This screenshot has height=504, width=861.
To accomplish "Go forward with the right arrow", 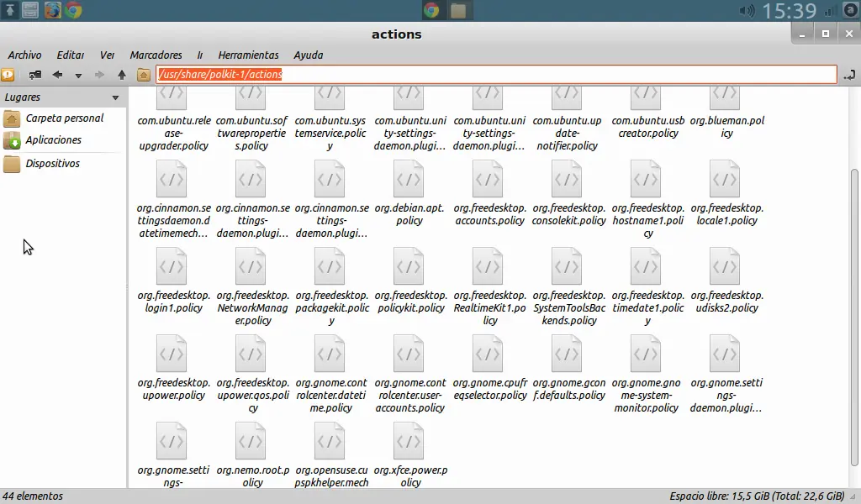I will coord(99,75).
